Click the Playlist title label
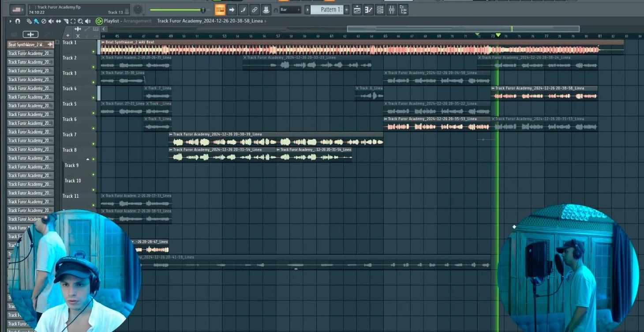644x332 pixels. (x=111, y=21)
